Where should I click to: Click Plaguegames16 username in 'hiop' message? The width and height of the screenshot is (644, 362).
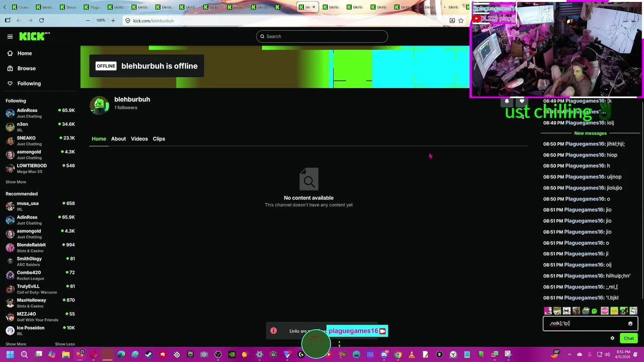pyautogui.click(x=585, y=155)
